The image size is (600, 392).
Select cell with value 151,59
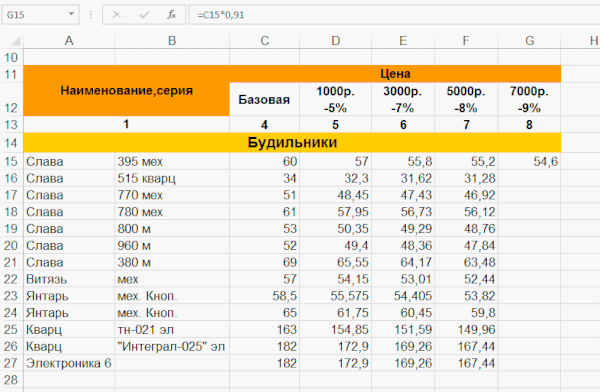403,329
